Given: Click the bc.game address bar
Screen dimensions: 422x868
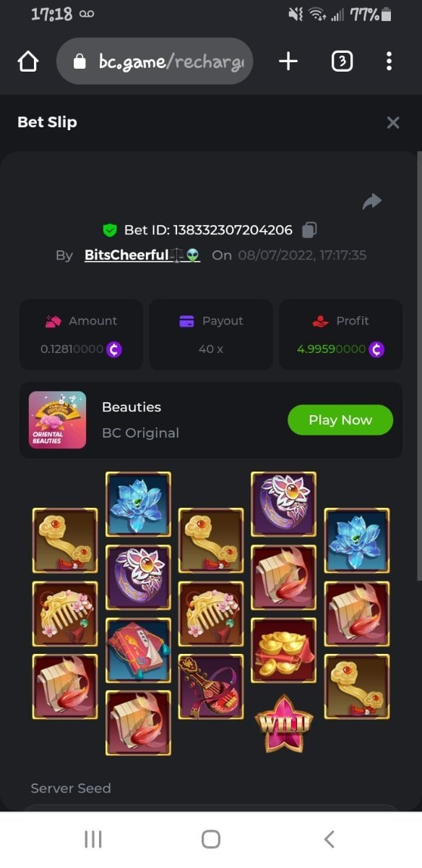Looking at the screenshot, I should (155, 61).
